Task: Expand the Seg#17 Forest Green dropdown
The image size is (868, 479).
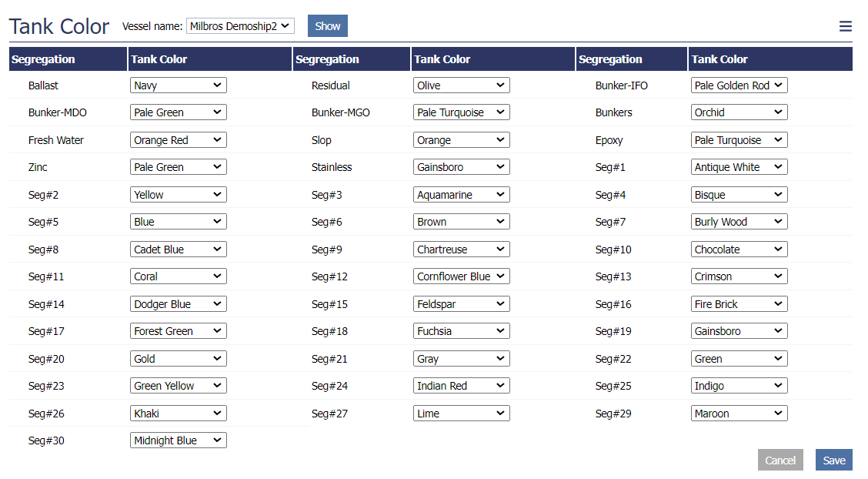Action: pos(178,331)
